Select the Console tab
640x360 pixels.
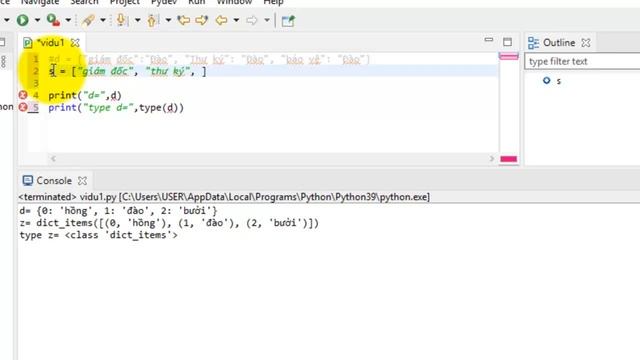tap(54, 180)
